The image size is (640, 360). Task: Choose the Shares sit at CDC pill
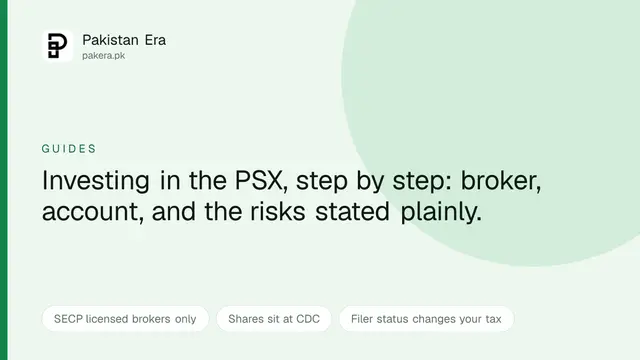(274, 319)
